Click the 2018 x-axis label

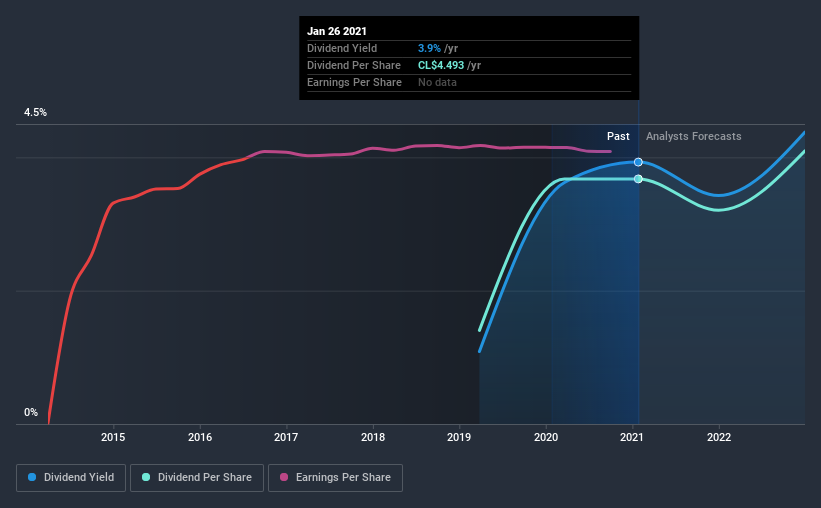pyautogui.click(x=373, y=437)
